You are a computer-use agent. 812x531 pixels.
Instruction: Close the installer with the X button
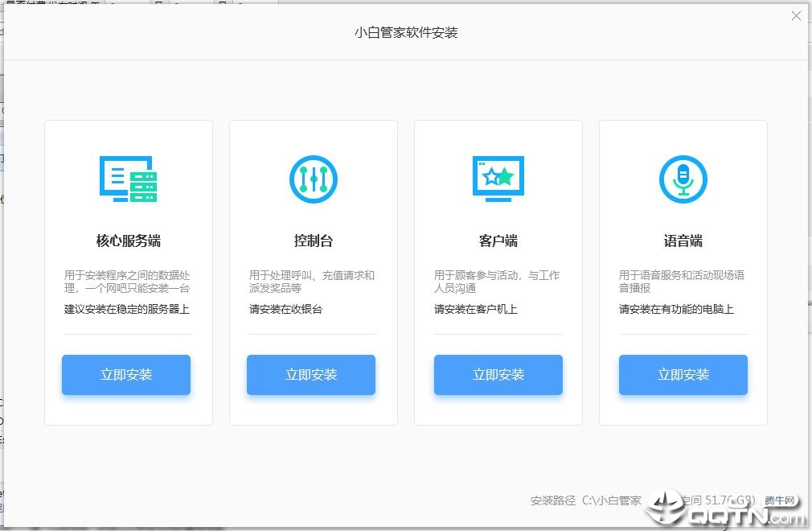coord(796,14)
